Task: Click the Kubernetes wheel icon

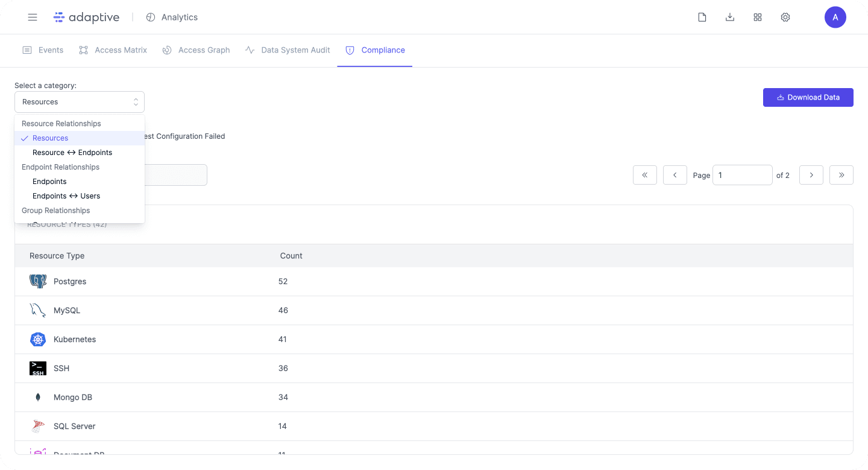Action: [38, 339]
